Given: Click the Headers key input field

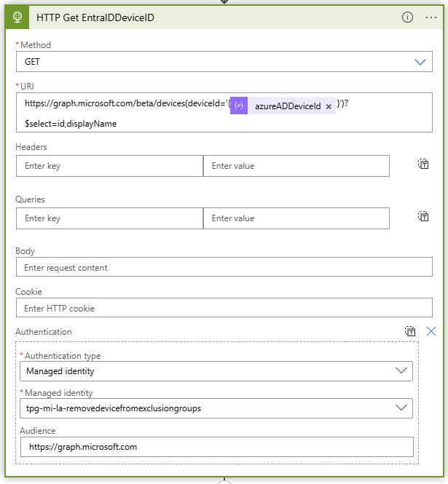Looking at the screenshot, I should click(x=110, y=166).
